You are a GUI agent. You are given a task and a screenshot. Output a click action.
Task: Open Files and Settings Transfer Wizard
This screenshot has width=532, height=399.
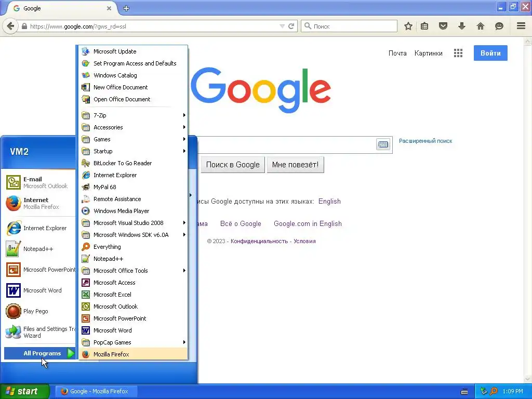(39, 332)
